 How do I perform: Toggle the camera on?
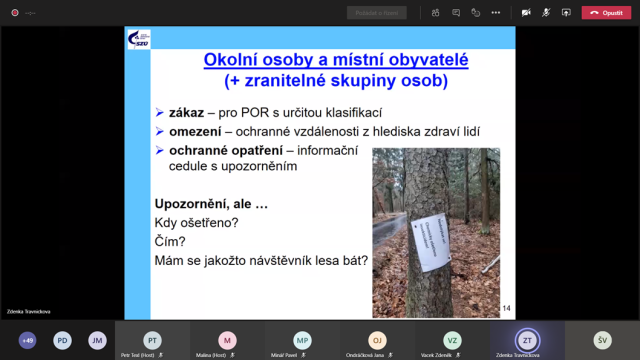pos(526,13)
